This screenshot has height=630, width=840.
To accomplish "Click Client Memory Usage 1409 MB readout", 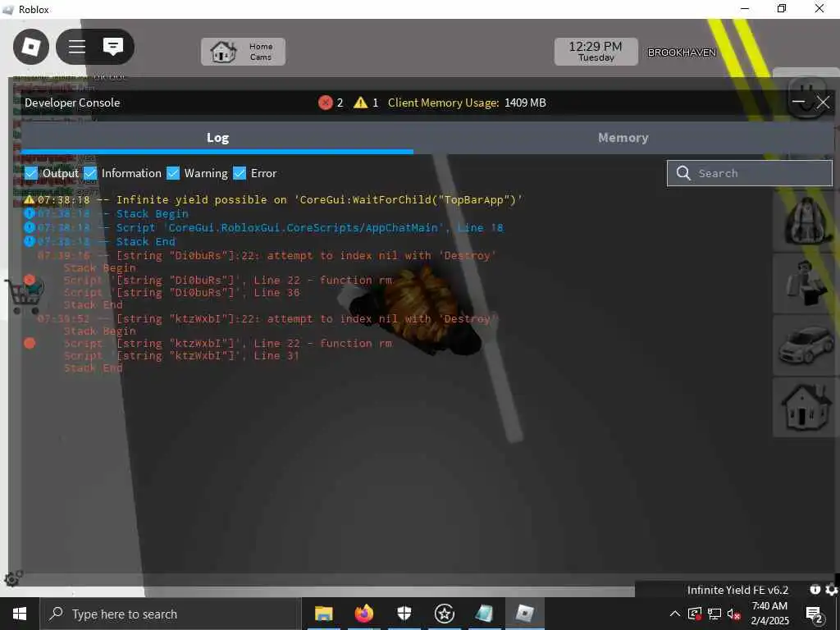I will pyautogui.click(x=467, y=103).
